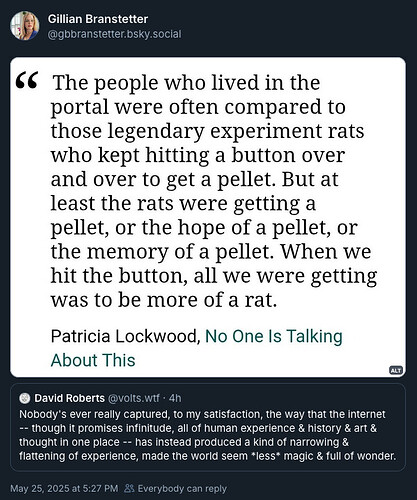Open David Roberts' name in quoted post
The width and height of the screenshot is (417, 500).
click(69, 398)
